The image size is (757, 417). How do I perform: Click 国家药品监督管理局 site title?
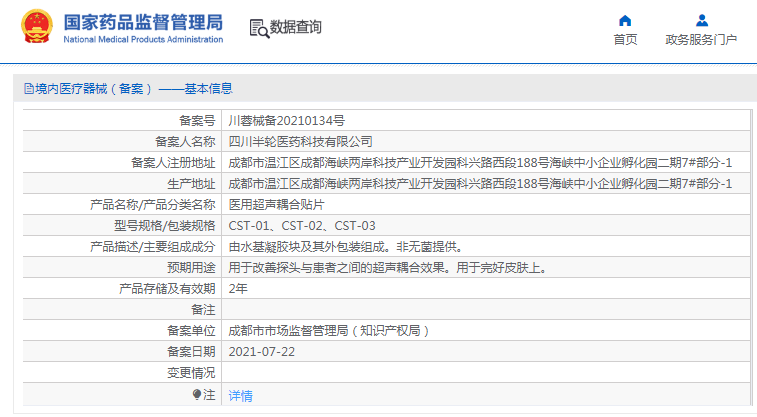pos(143,22)
